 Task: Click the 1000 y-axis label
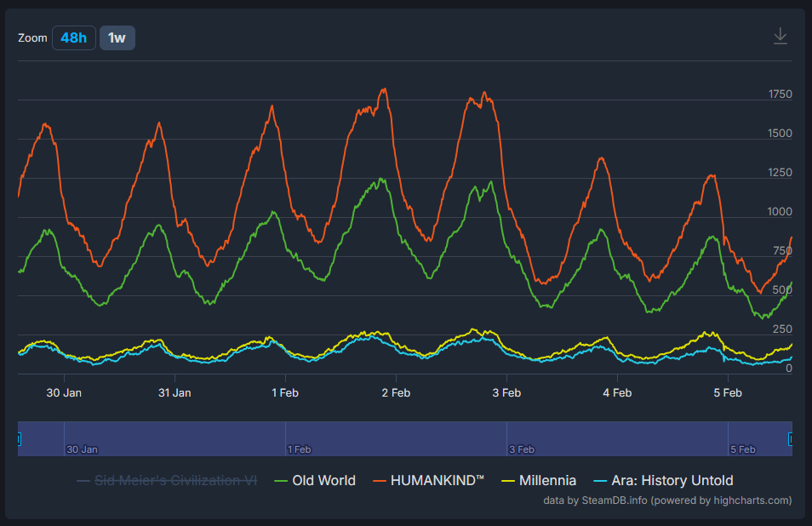780,212
